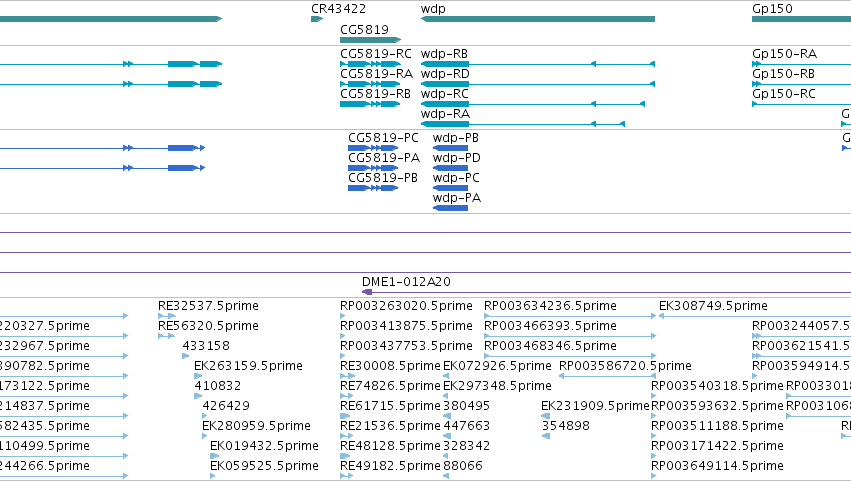Click EK297348.5prime label
This screenshot has height=481, width=851.
point(497,386)
